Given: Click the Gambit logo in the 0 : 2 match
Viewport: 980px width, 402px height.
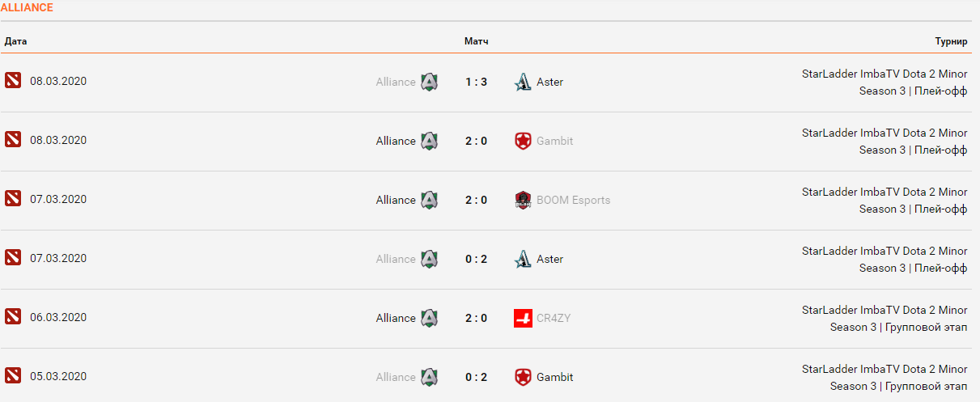Looking at the screenshot, I should 523,377.
